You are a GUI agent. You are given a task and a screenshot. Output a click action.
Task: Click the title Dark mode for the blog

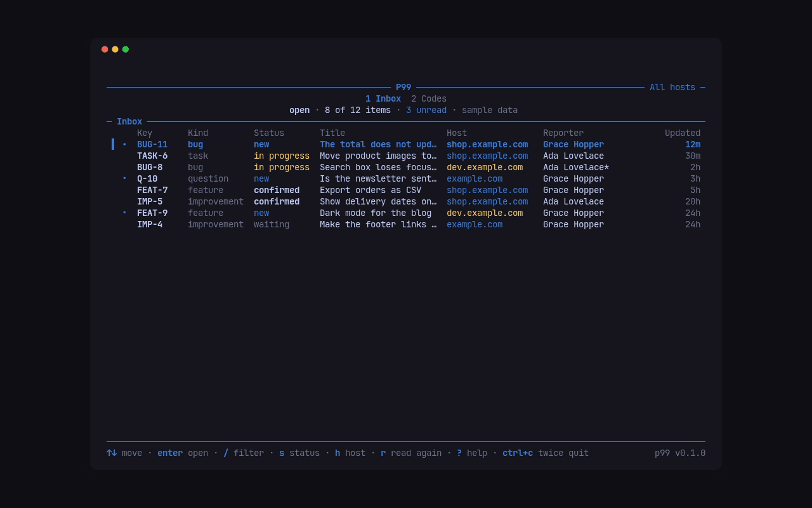[x=376, y=213]
